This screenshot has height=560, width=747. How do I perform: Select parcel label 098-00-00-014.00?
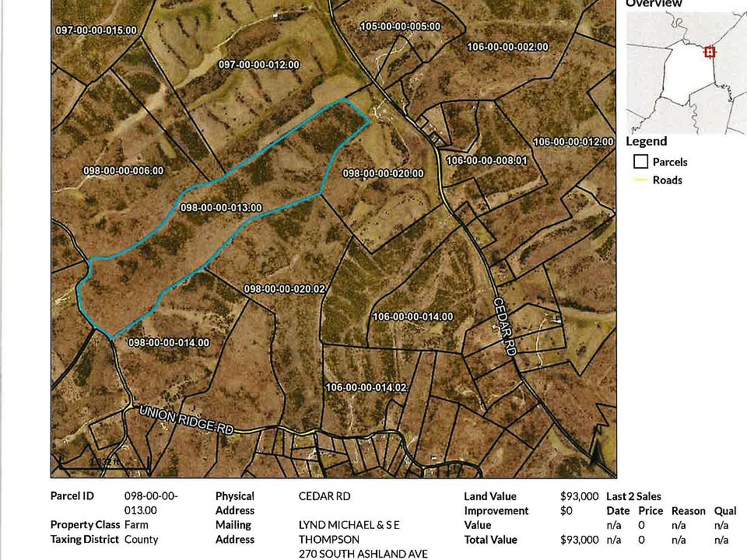pyautogui.click(x=169, y=343)
